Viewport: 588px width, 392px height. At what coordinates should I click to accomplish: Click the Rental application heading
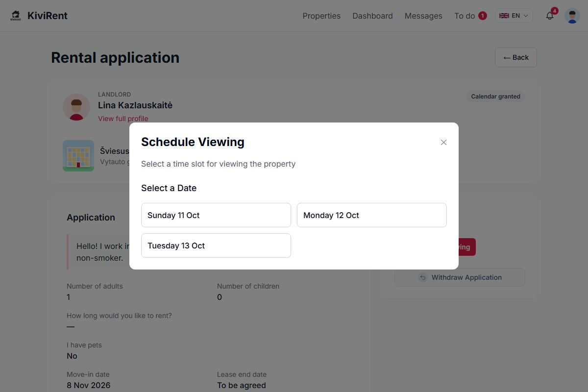click(x=115, y=58)
